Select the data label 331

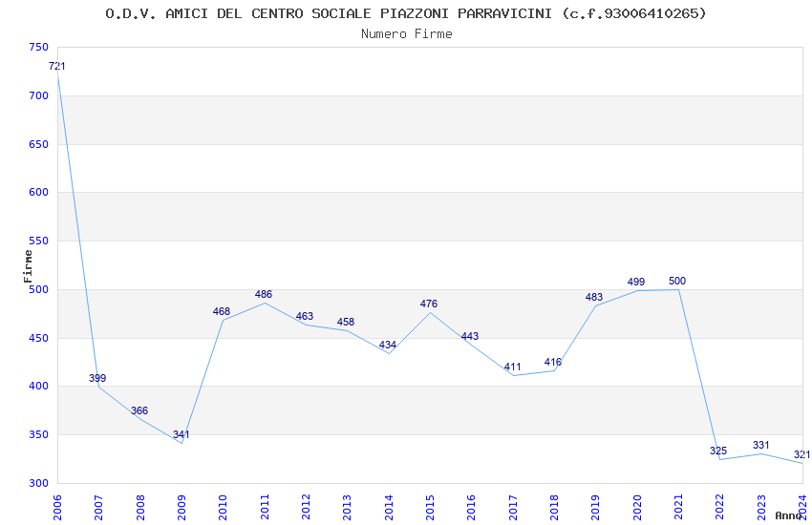pos(760,445)
